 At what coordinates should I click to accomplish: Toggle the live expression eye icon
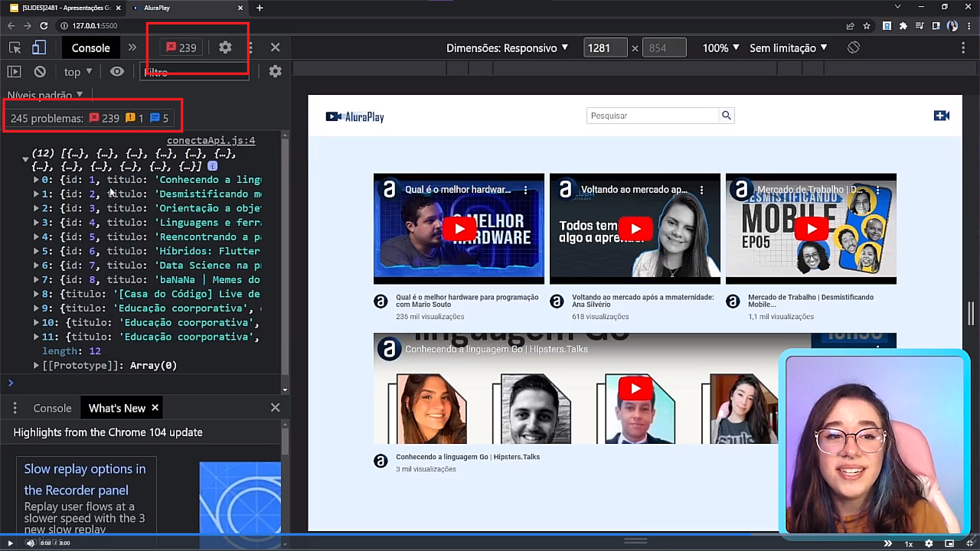(x=117, y=71)
